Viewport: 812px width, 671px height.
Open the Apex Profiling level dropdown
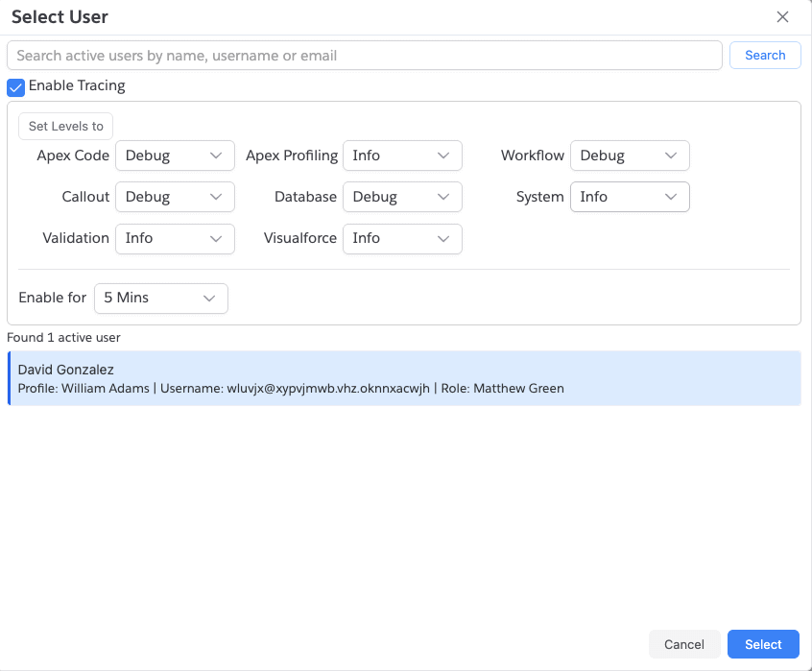click(402, 156)
